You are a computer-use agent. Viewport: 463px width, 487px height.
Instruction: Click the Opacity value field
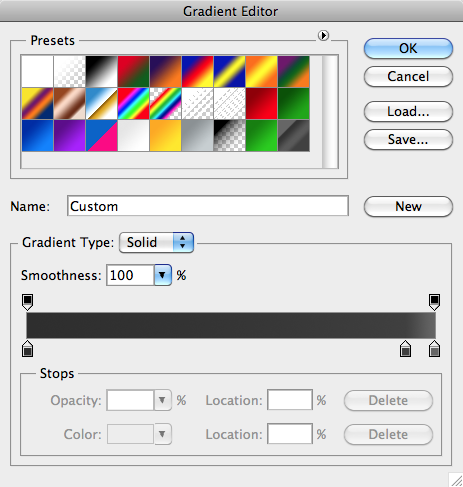[130, 400]
